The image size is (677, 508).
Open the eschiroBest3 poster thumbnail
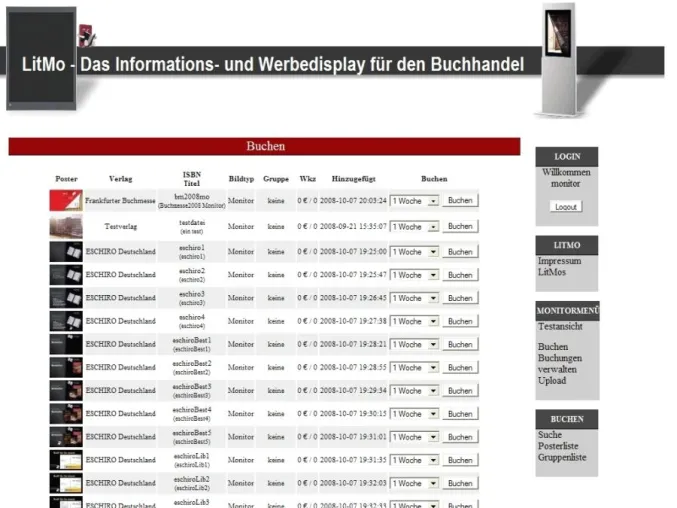pos(66,391)
